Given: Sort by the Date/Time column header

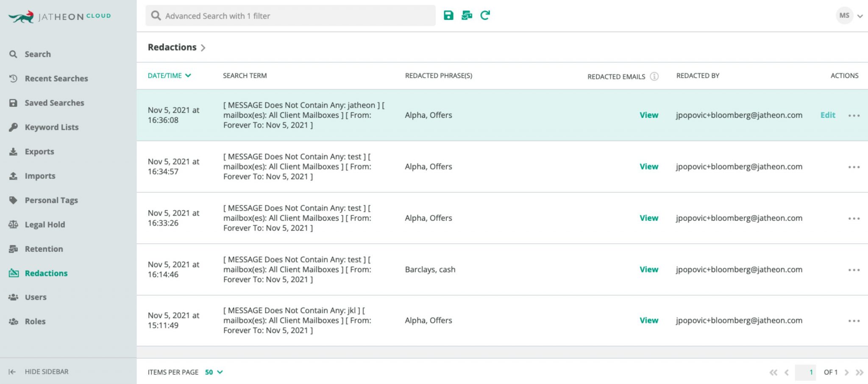Looking at the screenshot, I should [x=169, y=75].
